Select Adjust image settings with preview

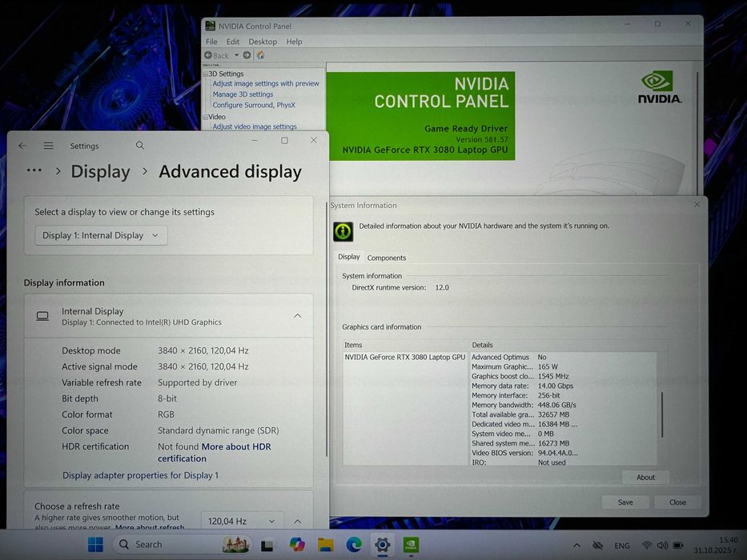(x=266, y=83)
